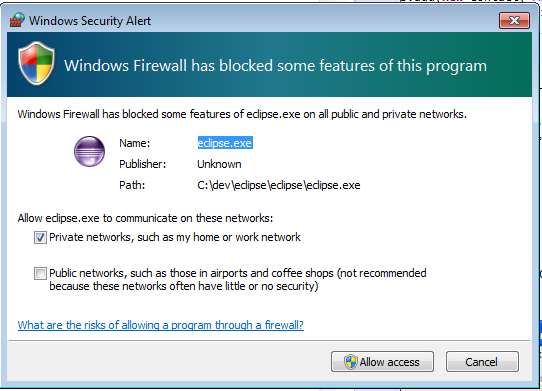
Task: Click the firewall brick-wall title bar icon
Action: point(17,20)
